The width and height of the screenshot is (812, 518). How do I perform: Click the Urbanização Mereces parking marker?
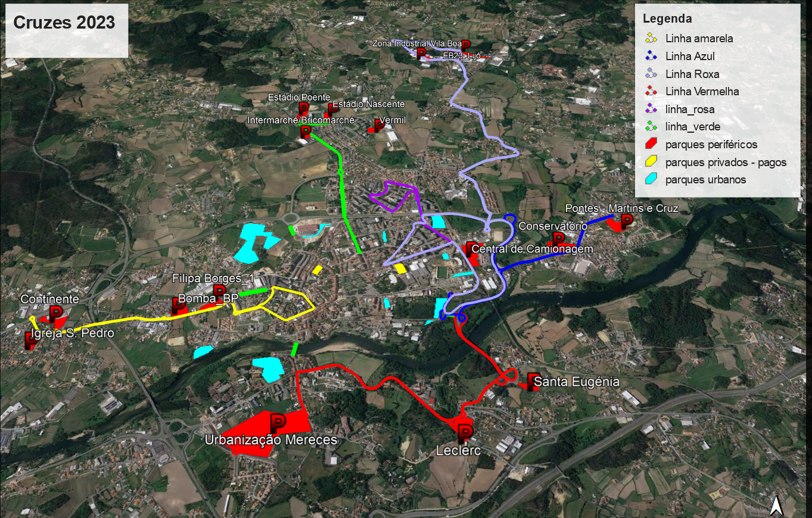pyautogui.click(x=278, y=423)
